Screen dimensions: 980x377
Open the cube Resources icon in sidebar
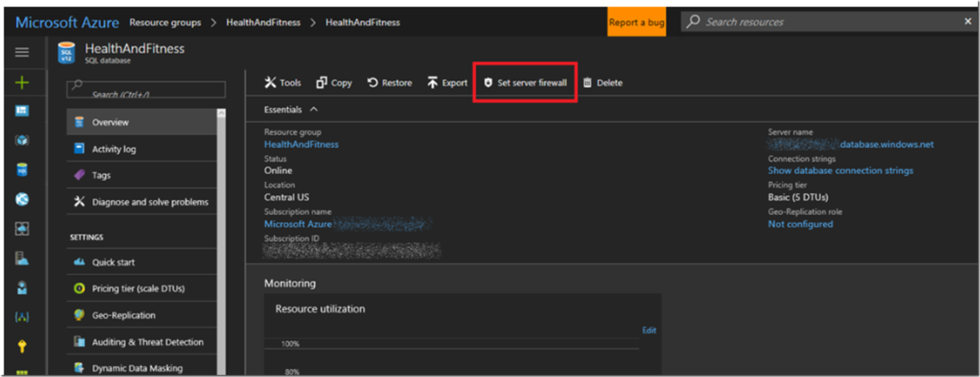coord(22,140)
